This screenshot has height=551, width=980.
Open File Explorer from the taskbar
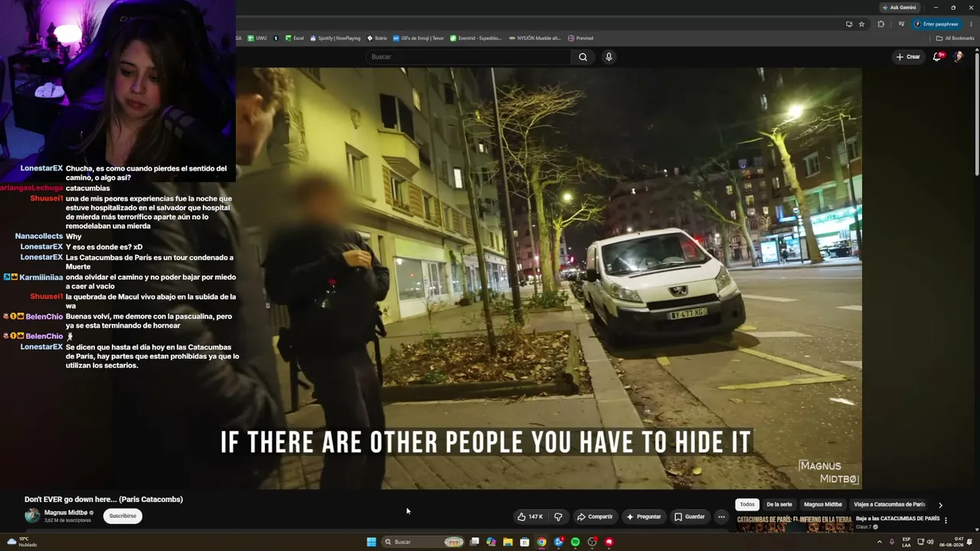point(508,542)
